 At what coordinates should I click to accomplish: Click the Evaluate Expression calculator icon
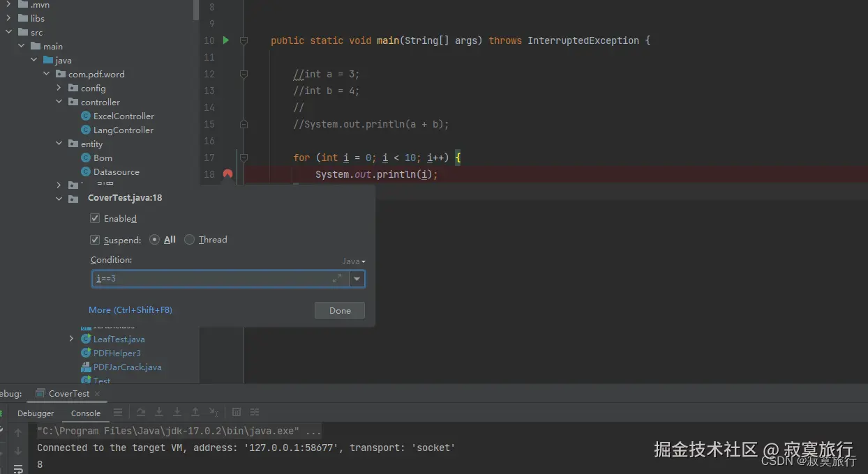click(x=237, y=412)
